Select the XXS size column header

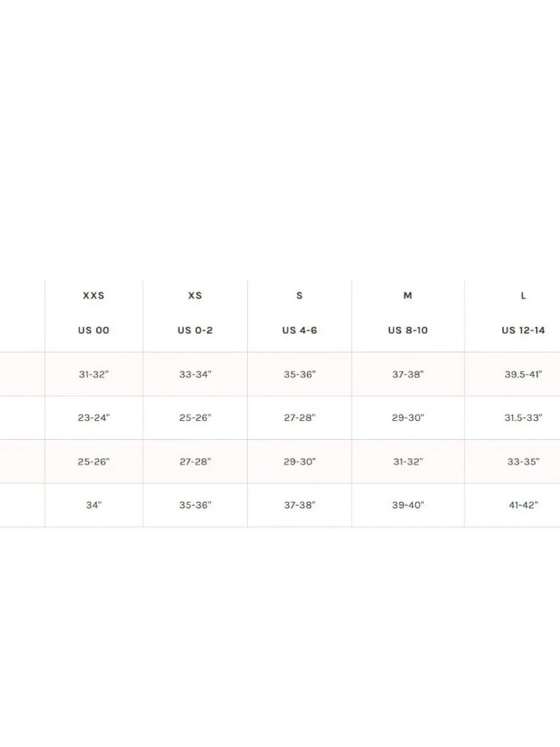(94, 295)
